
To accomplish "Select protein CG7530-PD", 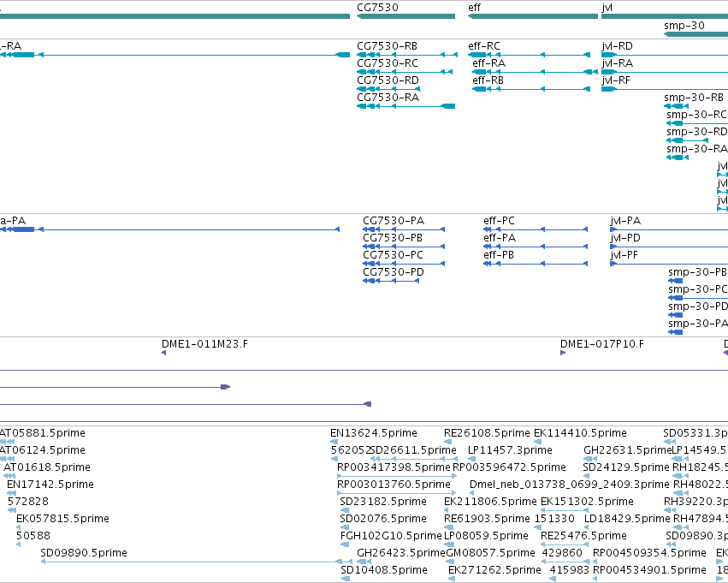I will point(391,281).
